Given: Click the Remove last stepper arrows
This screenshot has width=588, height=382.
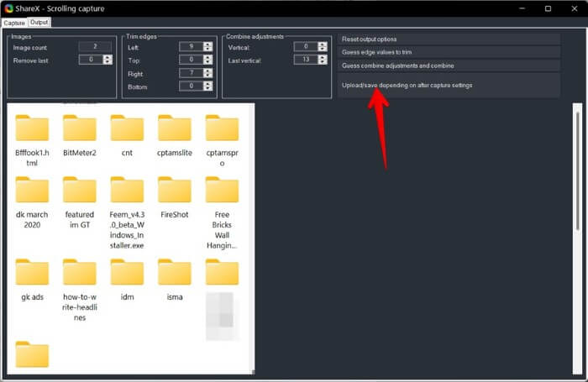Looking at the screenshot, I should tap(108, 60).
